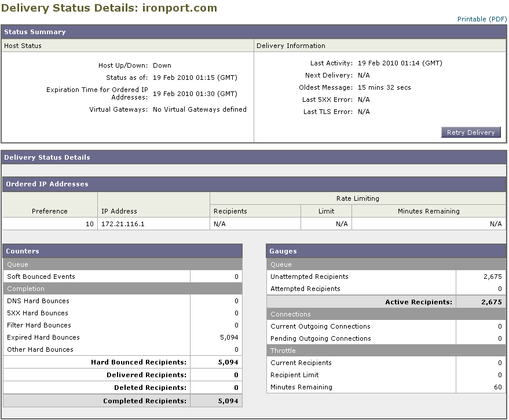
Task: Select Status as of 01:15 timestamp
Action: (x=195, y=78)
